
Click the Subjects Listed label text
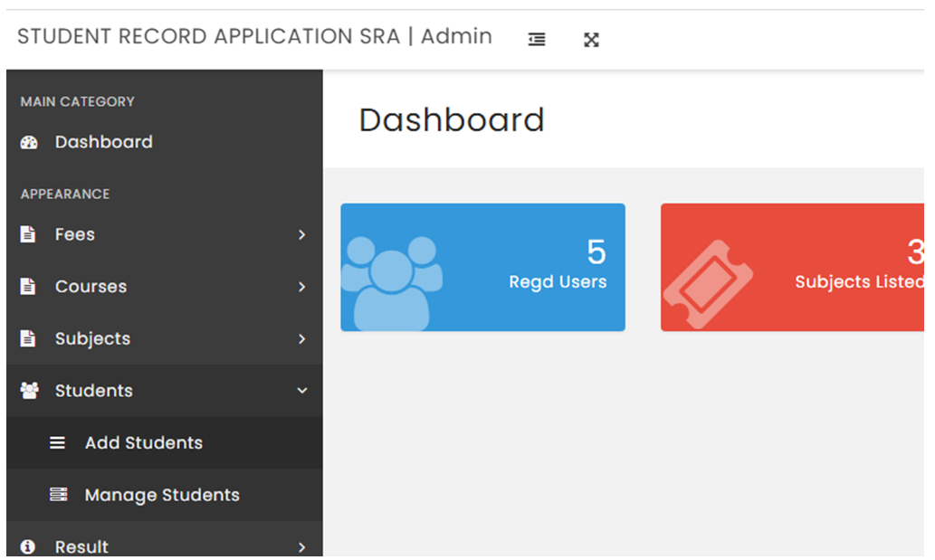point(859,281)
